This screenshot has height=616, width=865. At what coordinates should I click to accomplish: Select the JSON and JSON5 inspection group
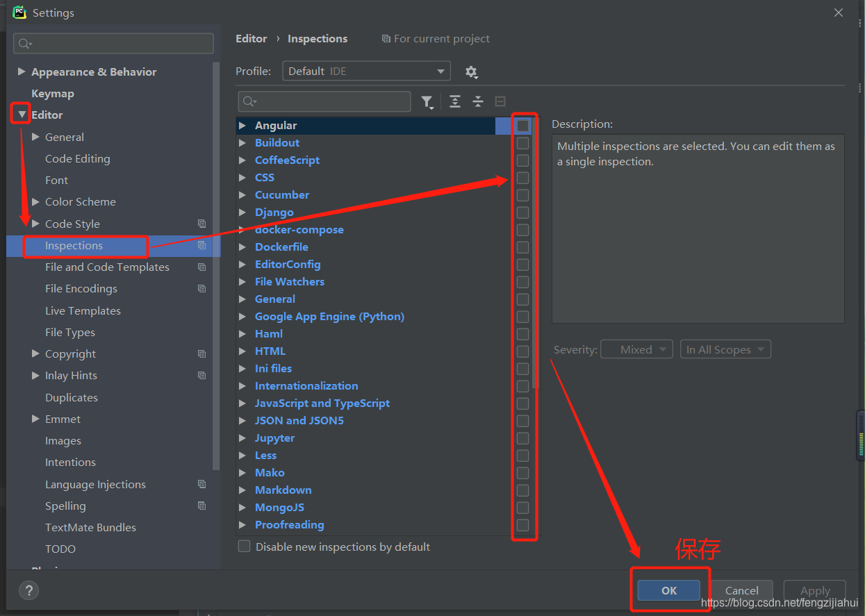(x=299, y=421)
